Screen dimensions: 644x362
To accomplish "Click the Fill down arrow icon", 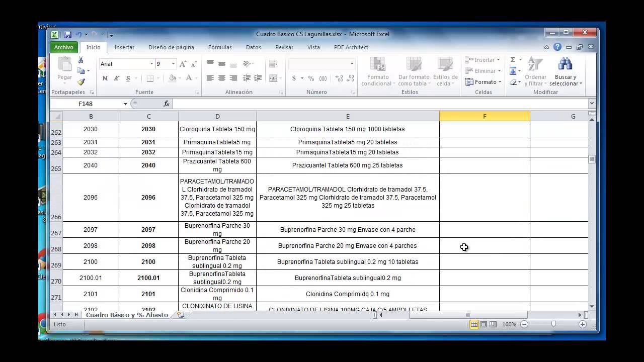I will click(513, 71).
